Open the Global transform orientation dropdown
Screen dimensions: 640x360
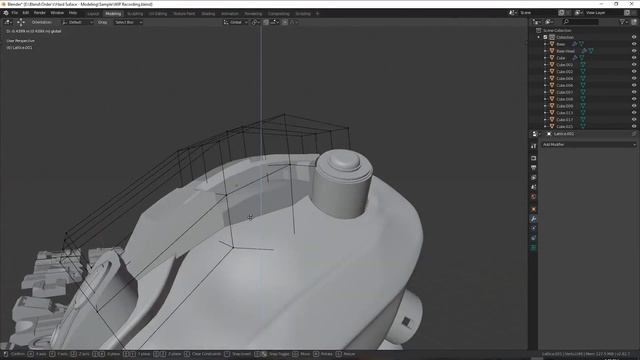tap(236, 22)
